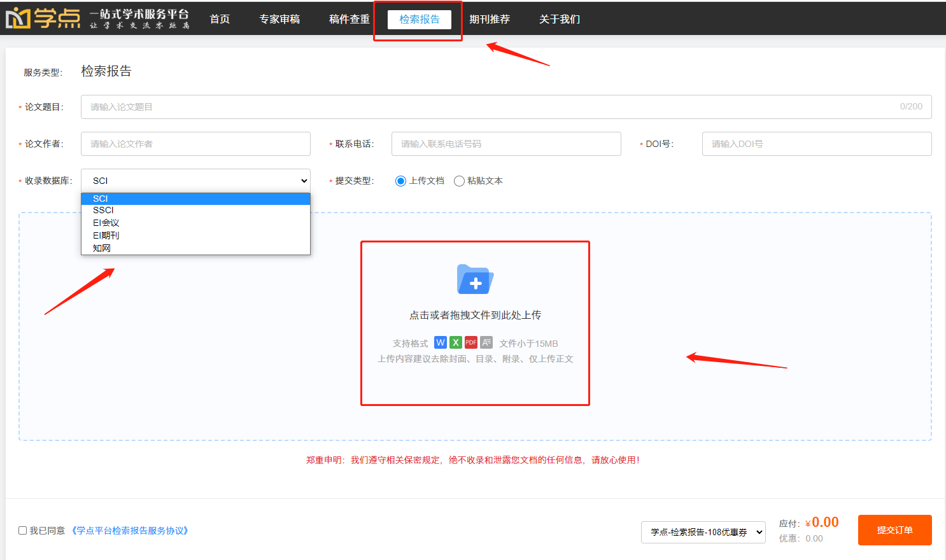The height and width of the screenshot is (560, 946).
Task: Open the 收录数据库 dropdown
Action: click(195, 181)
